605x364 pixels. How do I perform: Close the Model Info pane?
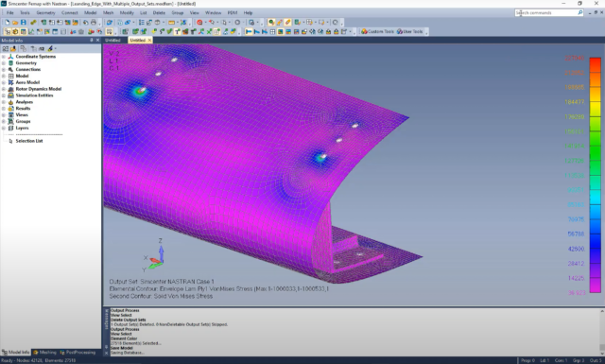97,40
